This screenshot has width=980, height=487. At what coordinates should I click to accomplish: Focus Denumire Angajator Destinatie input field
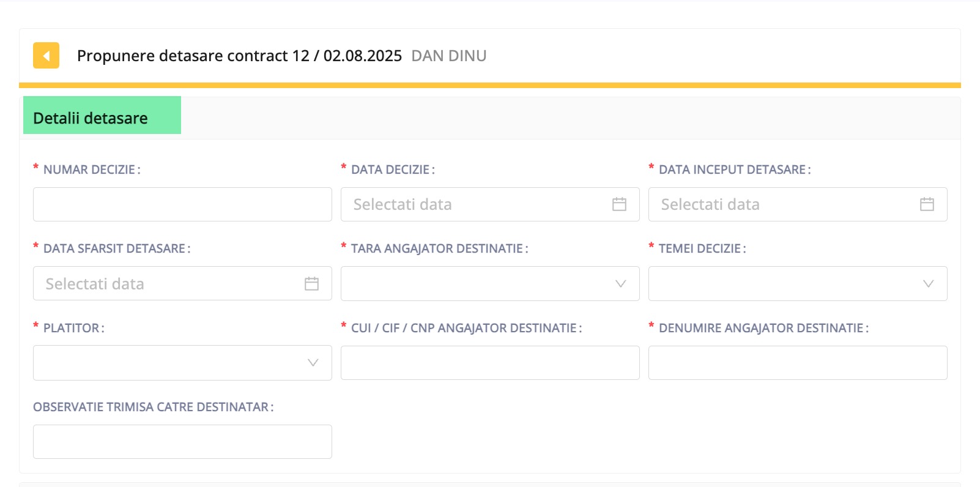tap(798, 363)
